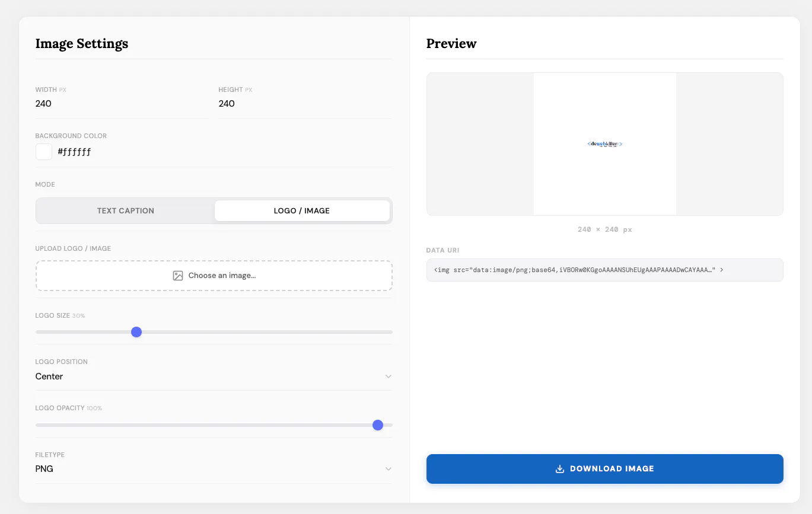The width and height of the screenshot is (812, 514).
Task: Click the Logo Size slider handle
Action: coord(136,332)
